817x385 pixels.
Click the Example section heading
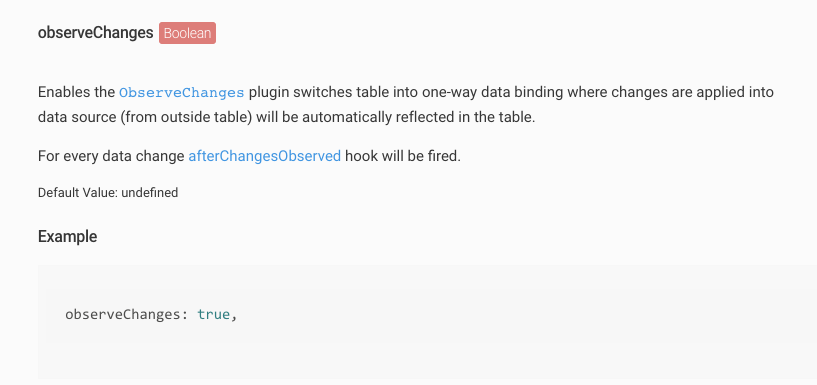pos(67,237)
